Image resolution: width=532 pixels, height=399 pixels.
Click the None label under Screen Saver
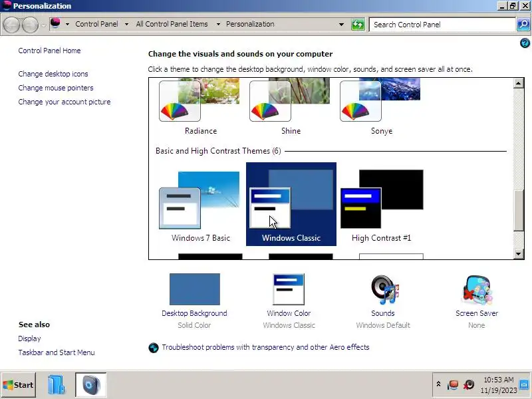pos(477,325)
